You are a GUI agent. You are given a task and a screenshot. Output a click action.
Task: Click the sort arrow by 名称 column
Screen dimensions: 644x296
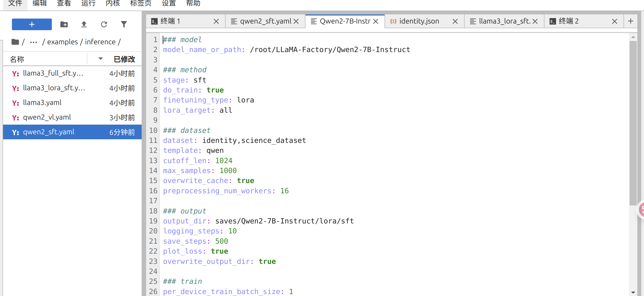coord(100,59)
